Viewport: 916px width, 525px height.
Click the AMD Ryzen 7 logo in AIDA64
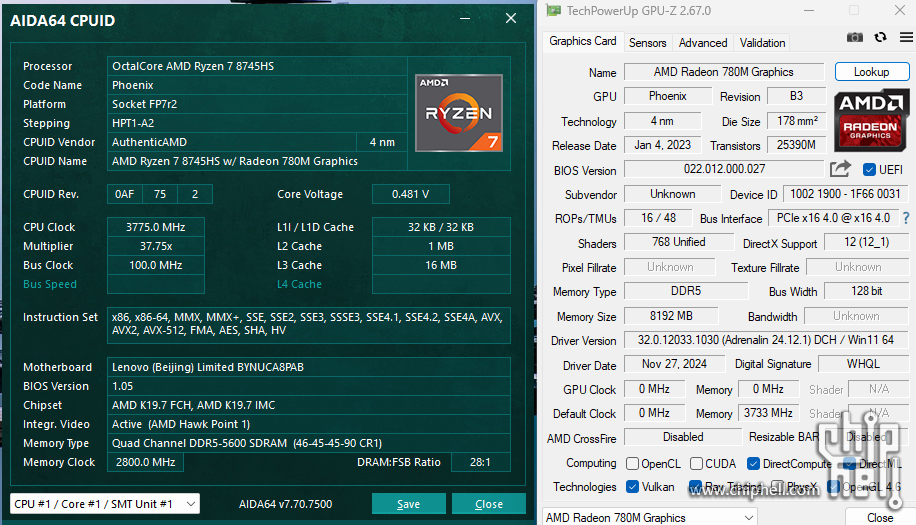pyautogui.click(x=459, y=113)
